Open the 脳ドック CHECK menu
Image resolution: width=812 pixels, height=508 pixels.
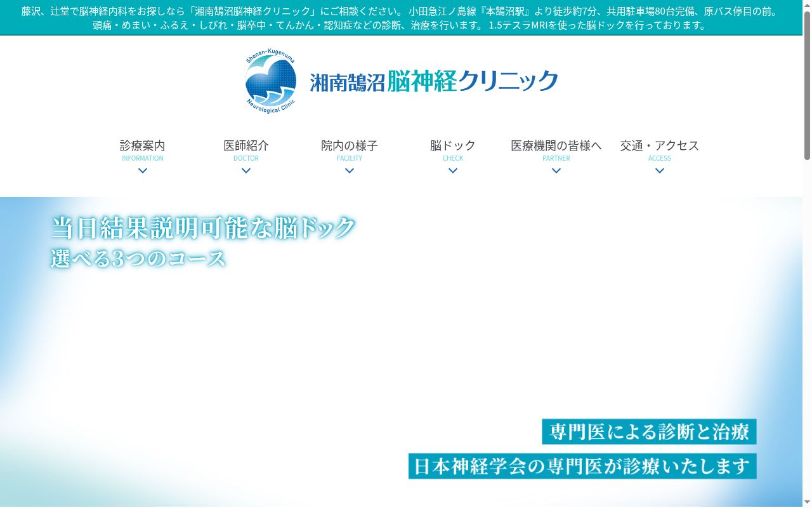click(453, 151)
